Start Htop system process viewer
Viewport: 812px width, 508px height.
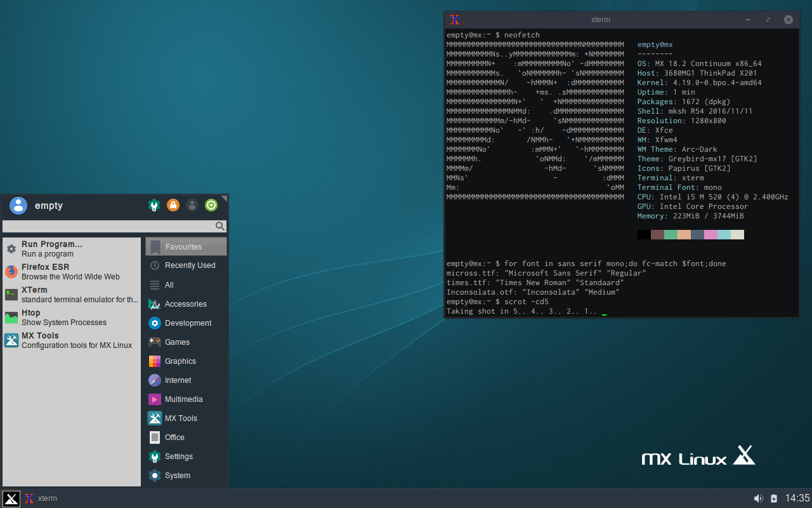(x=71, y=317)
